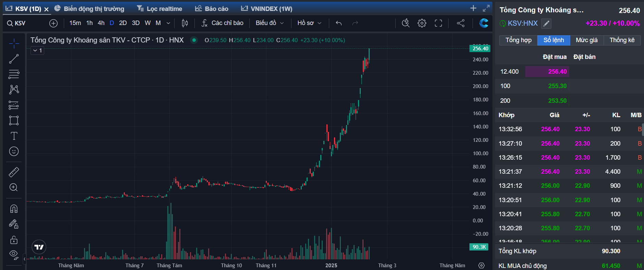Set timeframe to 4h
This screenshot has width=644, height=270.
pos(101,23)
